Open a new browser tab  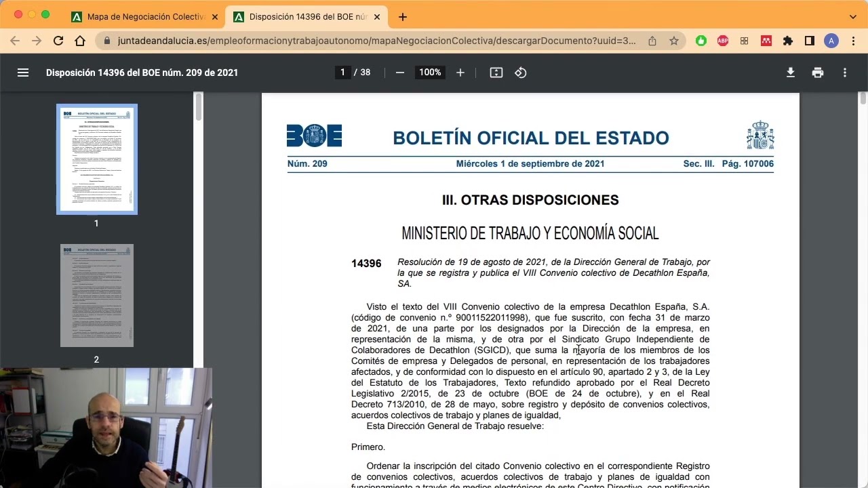tap(403, 16)
